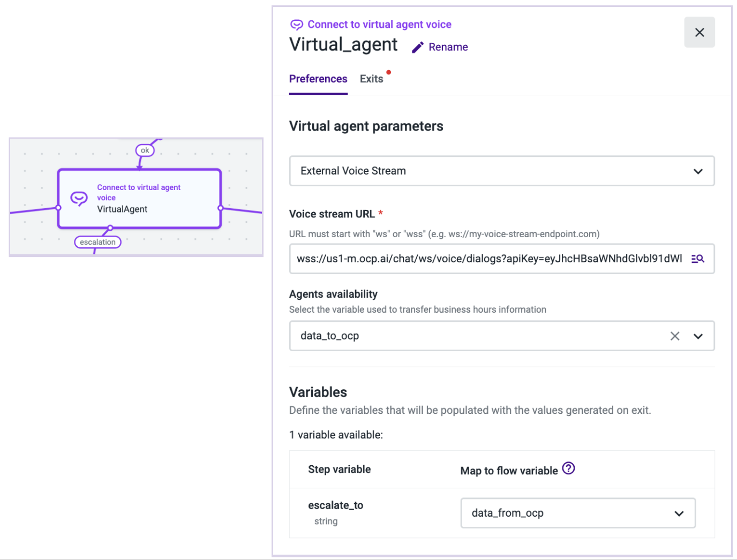Click the left connector dot of VirtualAgent node
The width and height of the screenshot is (737, 560).
[58, 208]
